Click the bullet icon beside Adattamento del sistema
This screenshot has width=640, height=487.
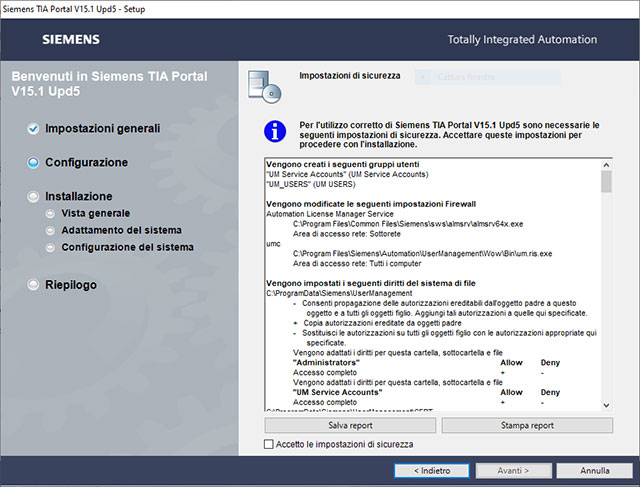coord(50,230)
